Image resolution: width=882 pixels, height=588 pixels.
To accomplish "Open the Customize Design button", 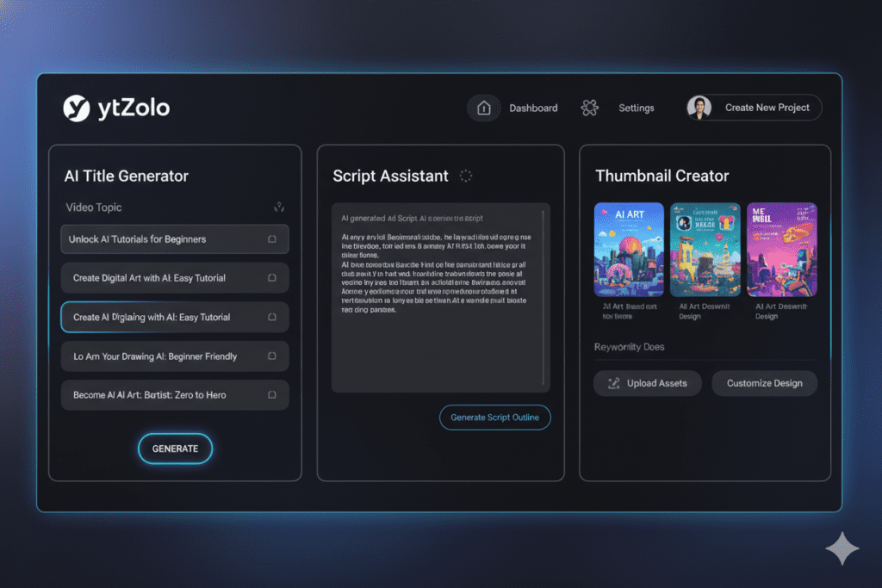I will [x=764, y=383].
